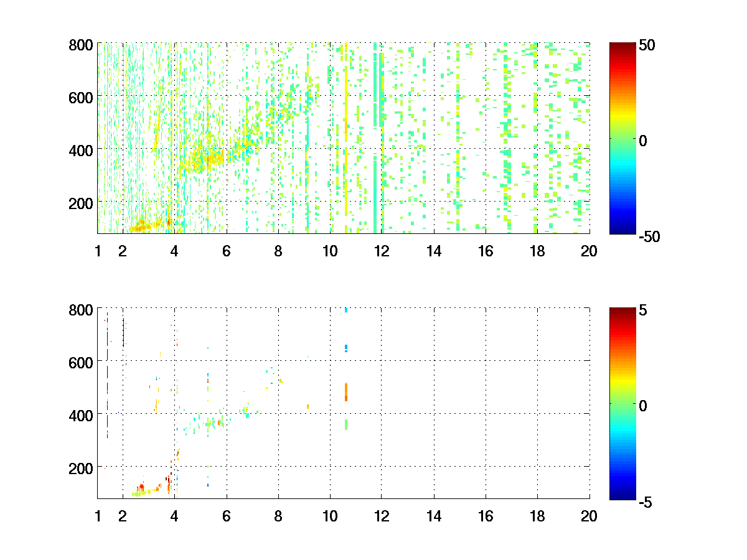Click x-axis tick 14 under the top plot
Viewport: 747px width, 560px height.
[434, 251]
